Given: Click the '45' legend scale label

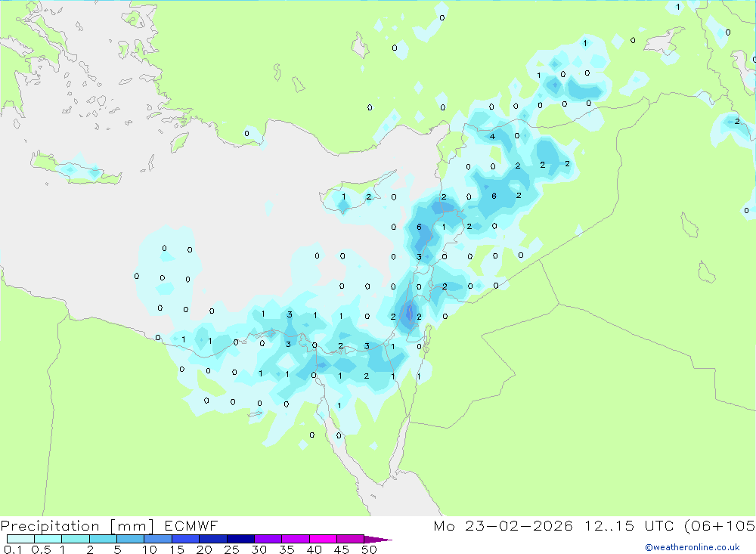Looking at the screenshot, I should pyautogui.click(x=342, y=549).
